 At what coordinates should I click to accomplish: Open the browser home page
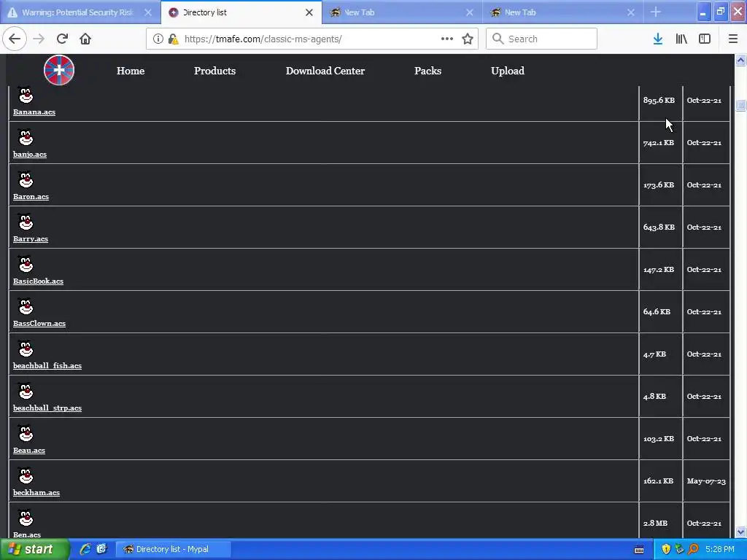click(85, 39)
